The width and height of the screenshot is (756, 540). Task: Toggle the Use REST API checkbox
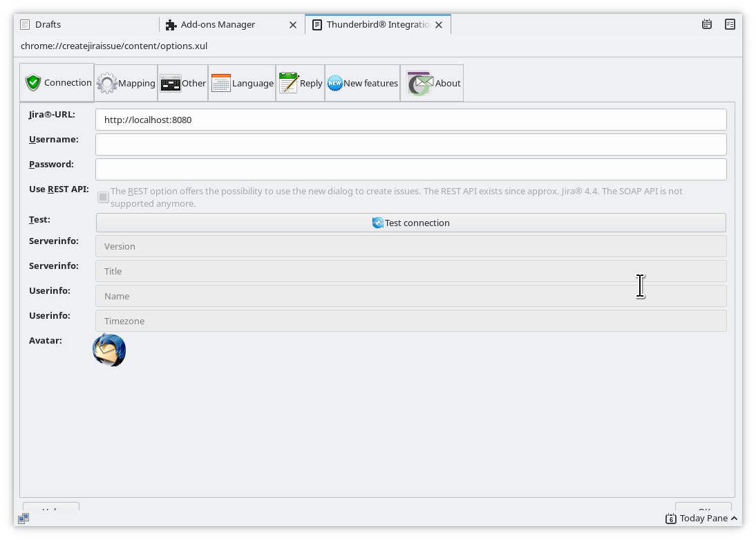103,197
